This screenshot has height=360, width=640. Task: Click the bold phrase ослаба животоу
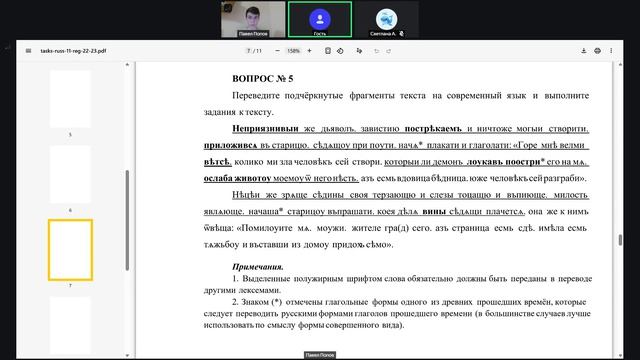[x=238, y=178]
